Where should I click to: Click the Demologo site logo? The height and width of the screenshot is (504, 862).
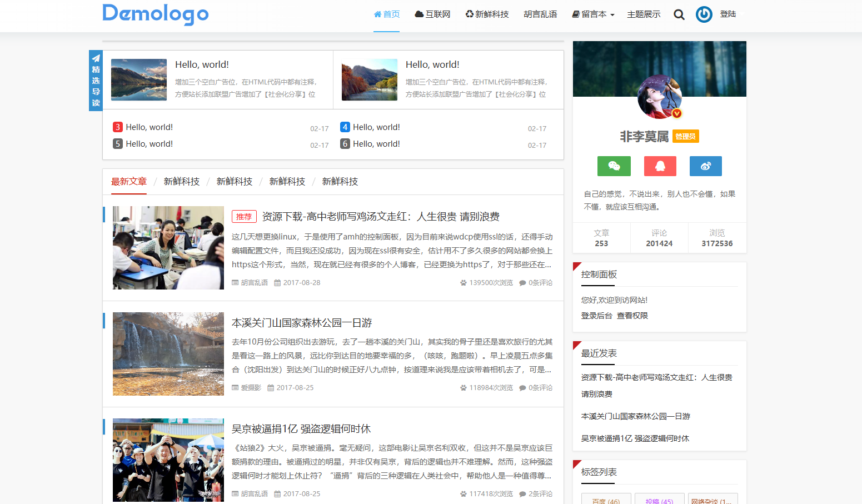pyautogui.click(x=156, y=14)
